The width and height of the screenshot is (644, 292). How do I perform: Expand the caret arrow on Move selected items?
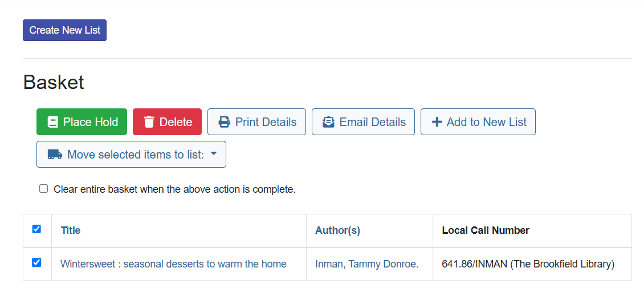pos(214,154)
